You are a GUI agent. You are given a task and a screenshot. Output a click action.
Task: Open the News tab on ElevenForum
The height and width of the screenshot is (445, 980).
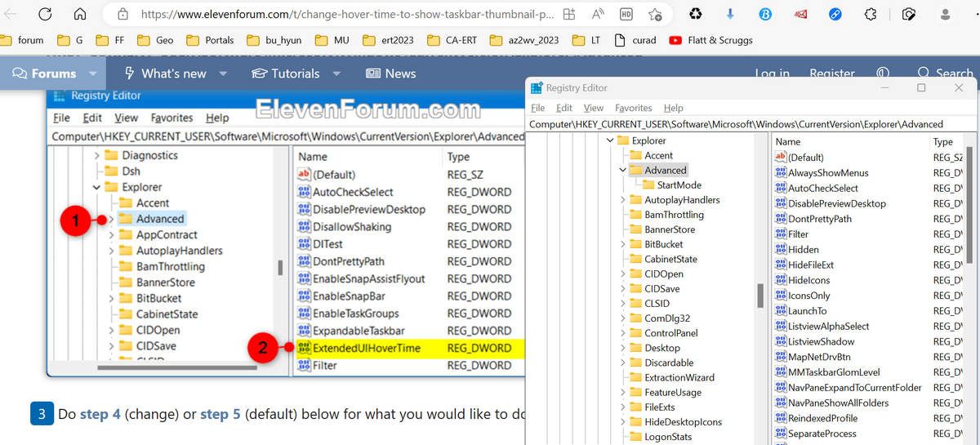point(390,73)
